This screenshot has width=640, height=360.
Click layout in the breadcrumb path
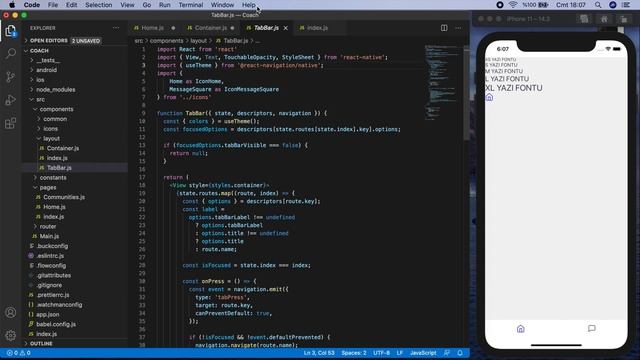(198, 40)
